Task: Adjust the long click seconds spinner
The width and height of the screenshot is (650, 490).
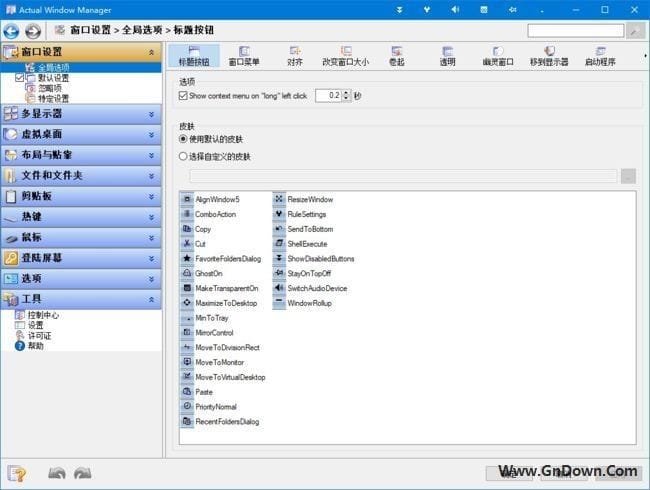Action: pyautogui.click(x=347, y=96)
